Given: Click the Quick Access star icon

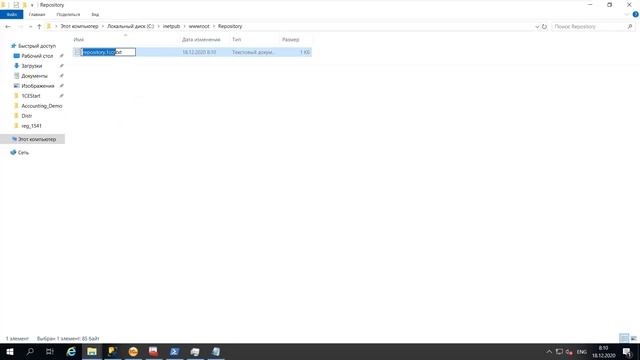Looking at the screenshot, I should coord(13,46).
